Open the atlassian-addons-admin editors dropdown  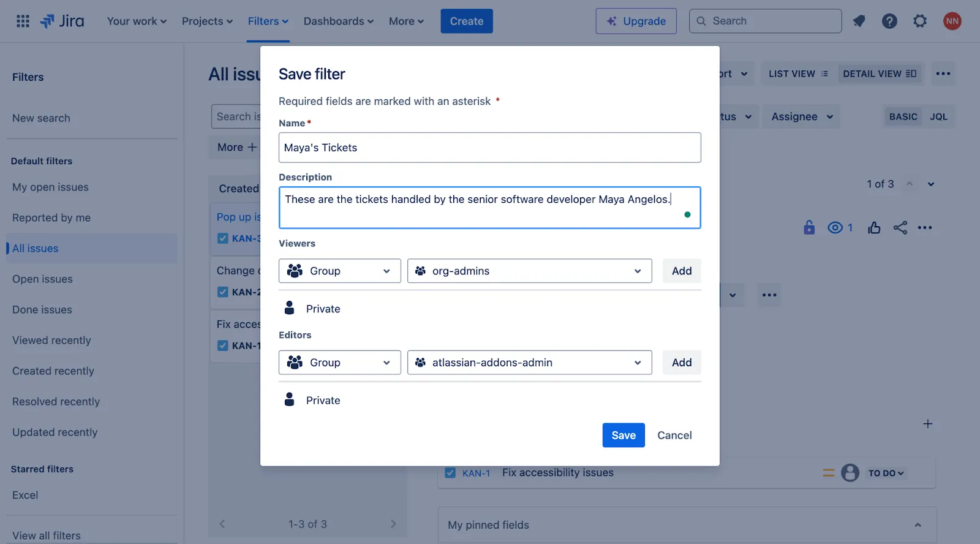tap(530, 363)
